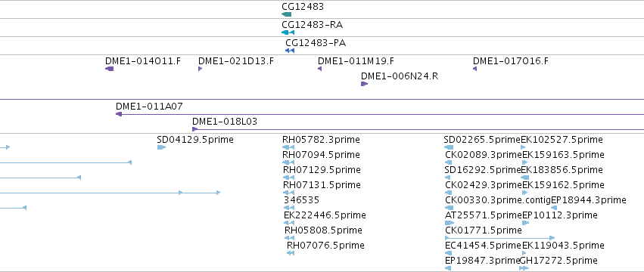Select the DME1-017O16.F marker
The height and width of the screenshot is (272, 644).
click(474, 69)
